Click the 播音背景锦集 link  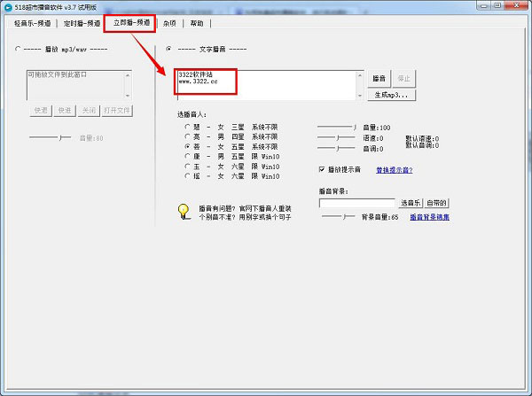click(429, 217)
